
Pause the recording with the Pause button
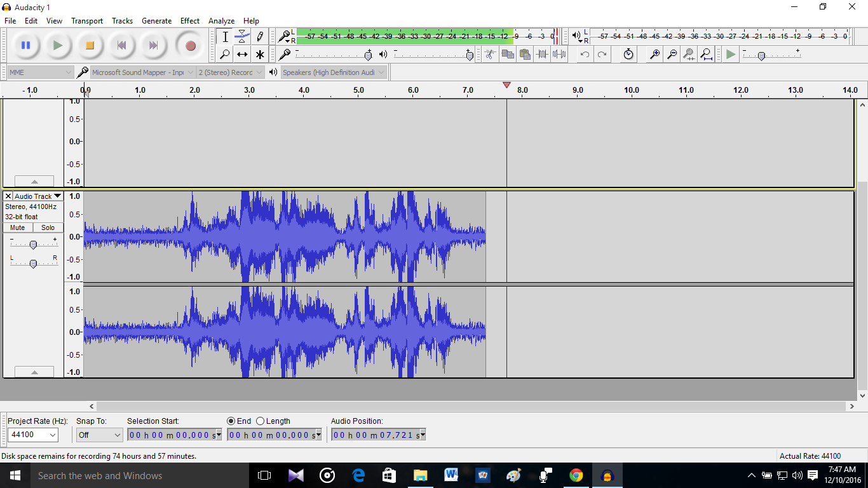[26, 45]
